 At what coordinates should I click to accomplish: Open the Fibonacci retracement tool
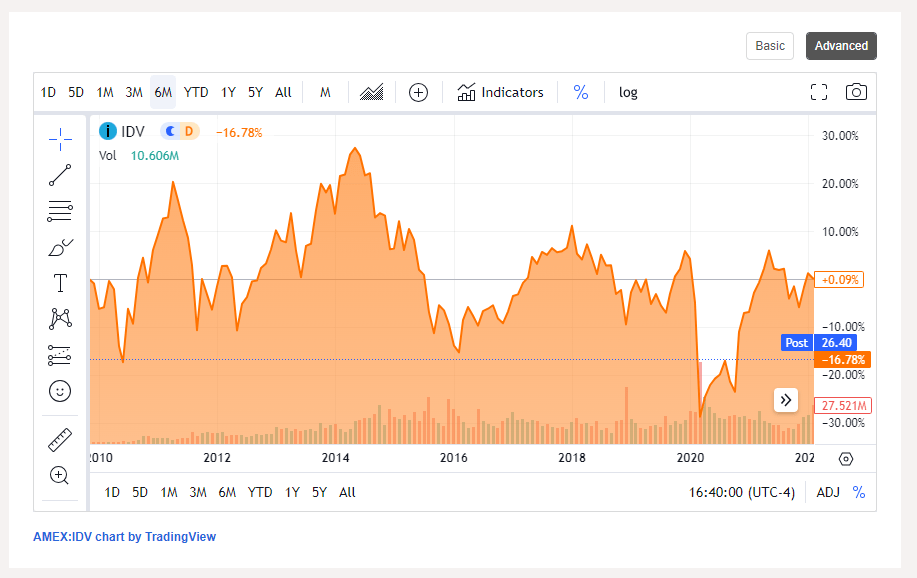coord(60,211)
